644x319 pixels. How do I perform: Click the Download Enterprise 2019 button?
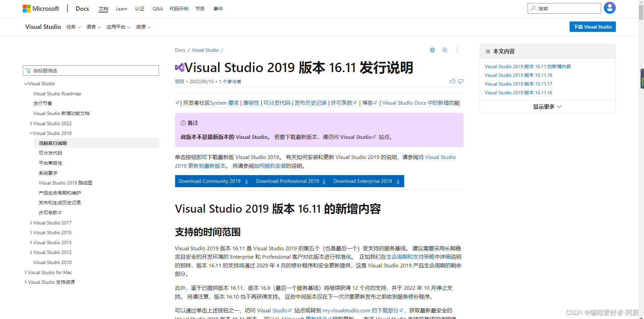[367, 181]
